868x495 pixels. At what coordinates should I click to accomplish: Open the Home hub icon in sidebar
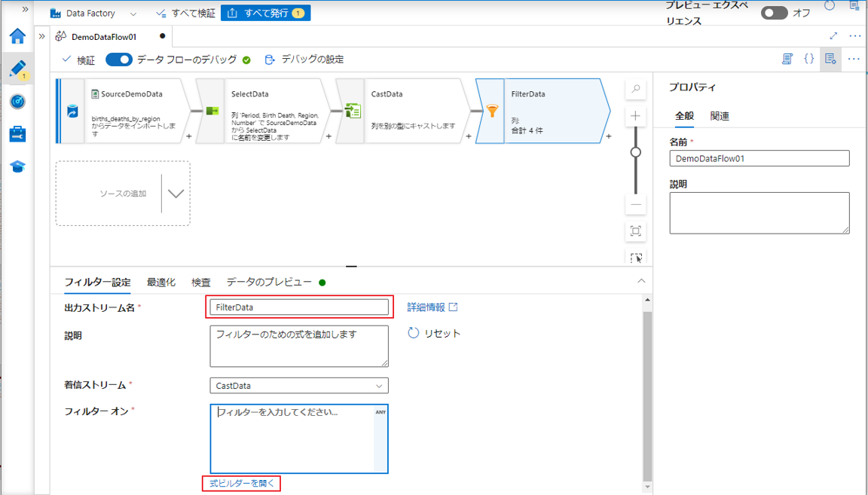click(x=18, y=36)
